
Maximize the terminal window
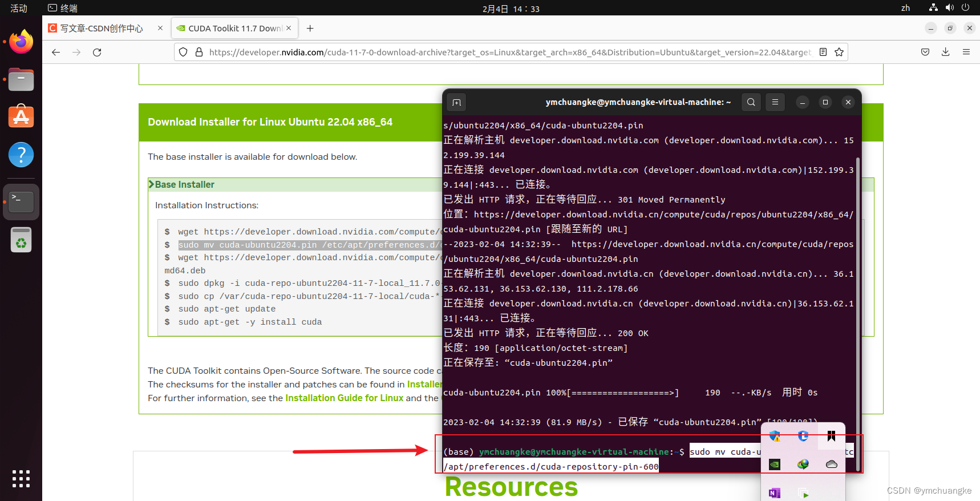coord(825,102)
